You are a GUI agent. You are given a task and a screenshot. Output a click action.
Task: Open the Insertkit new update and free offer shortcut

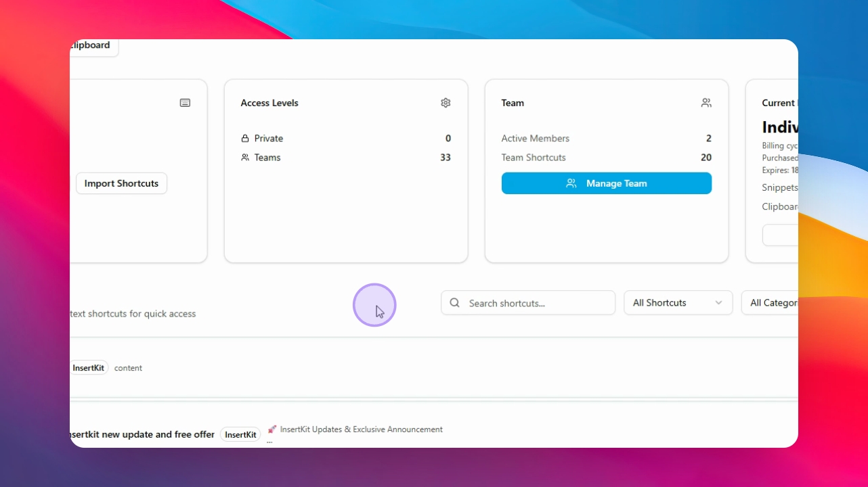pyautogui.click(x=142, y=434)
